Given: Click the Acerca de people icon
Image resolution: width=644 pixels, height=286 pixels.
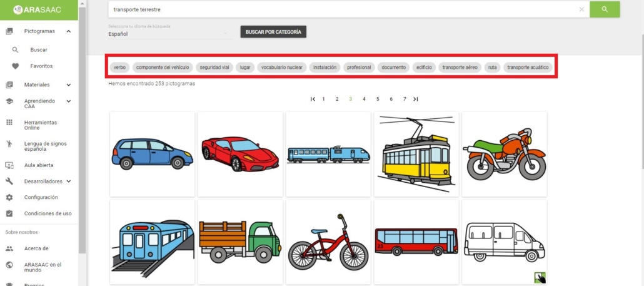Looking at the screenshot, I should click(x=9, y=248).
